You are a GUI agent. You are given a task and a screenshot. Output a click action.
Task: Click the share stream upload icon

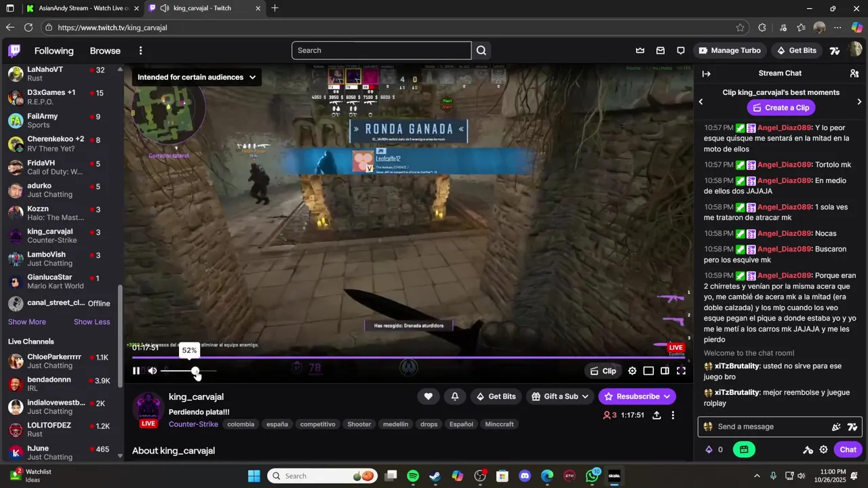coord(656,415)
